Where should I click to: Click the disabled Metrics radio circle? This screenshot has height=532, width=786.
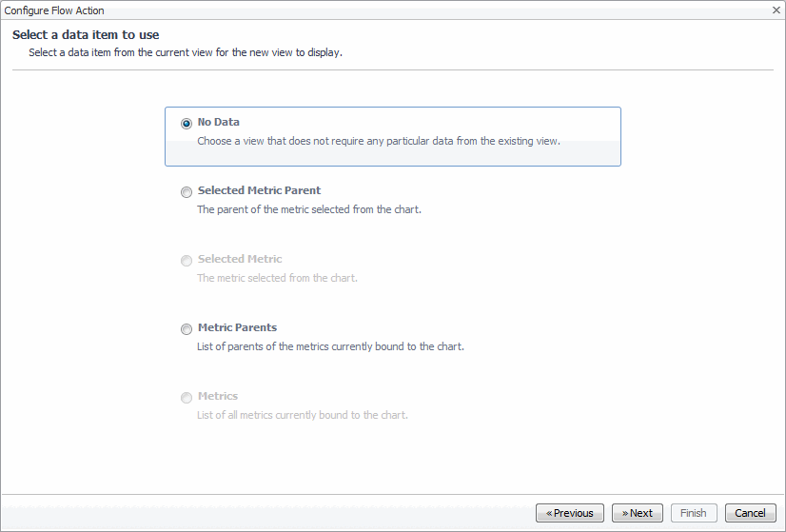(187, 398)
